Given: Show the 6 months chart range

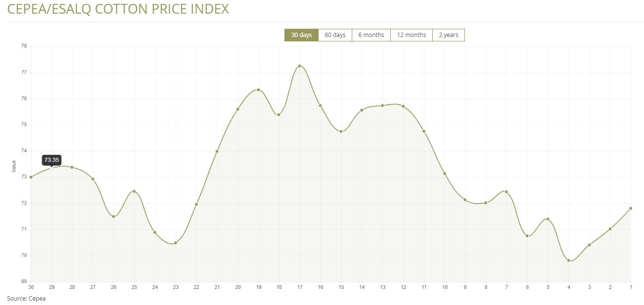Looking at the screenshot, I should pos(371,35).
